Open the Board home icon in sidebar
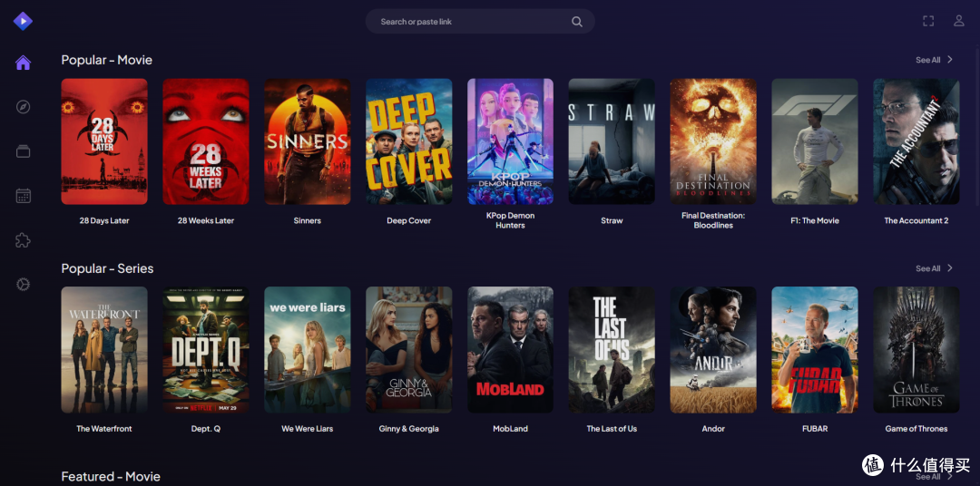 [23, 63]
